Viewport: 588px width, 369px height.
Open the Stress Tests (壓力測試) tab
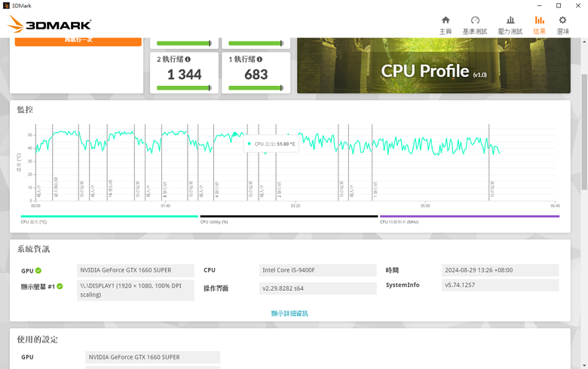(x=510, y=25)
